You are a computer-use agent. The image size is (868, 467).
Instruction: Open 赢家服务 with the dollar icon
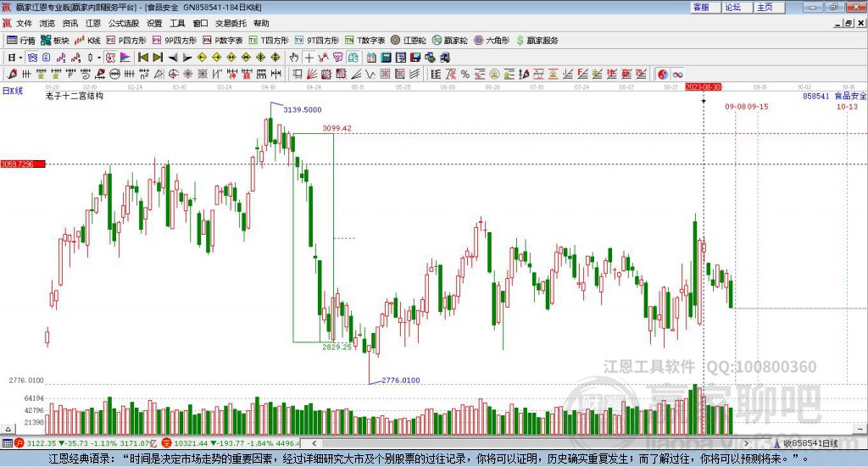[537, 41]
